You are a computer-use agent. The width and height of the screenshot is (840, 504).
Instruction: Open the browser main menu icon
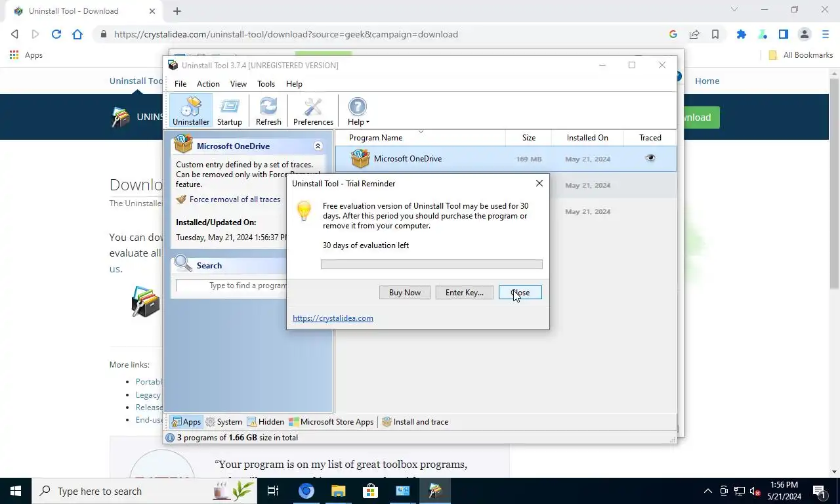826,34
